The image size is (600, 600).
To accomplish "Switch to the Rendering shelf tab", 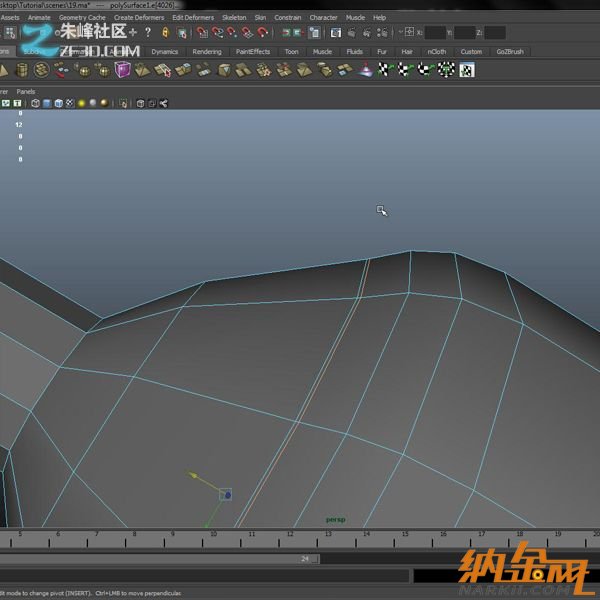I will [x=206, y=51].
